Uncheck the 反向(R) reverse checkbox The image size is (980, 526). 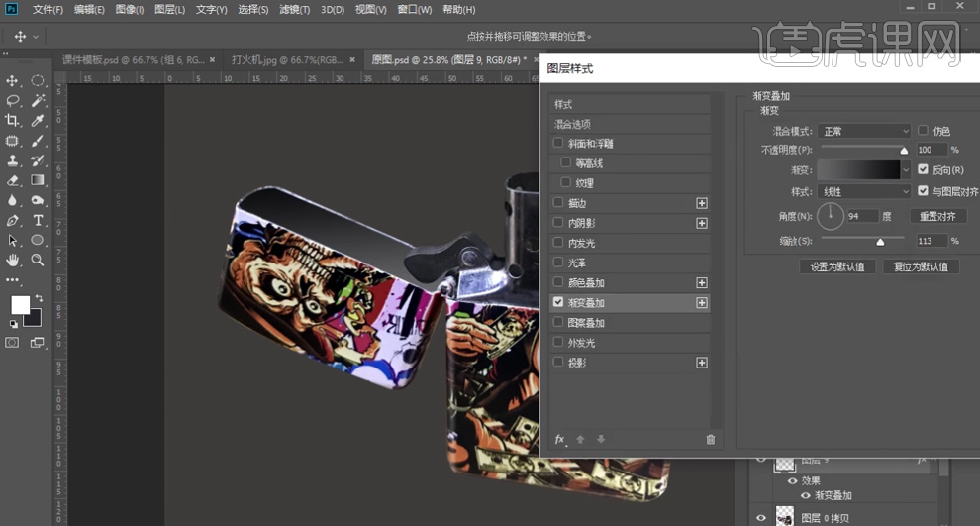click(x=924, y=169)
